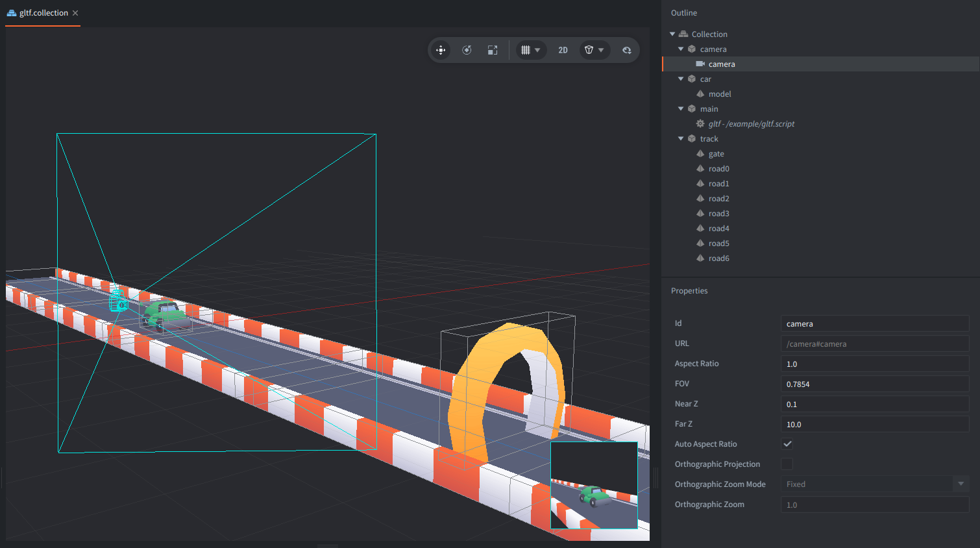Collapse the track game object node

point(681,139)
